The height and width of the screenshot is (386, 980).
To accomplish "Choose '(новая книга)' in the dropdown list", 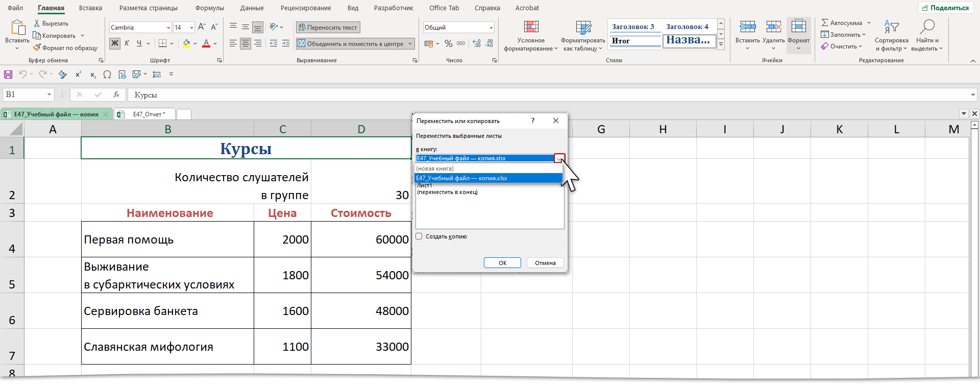I will 489,168.
